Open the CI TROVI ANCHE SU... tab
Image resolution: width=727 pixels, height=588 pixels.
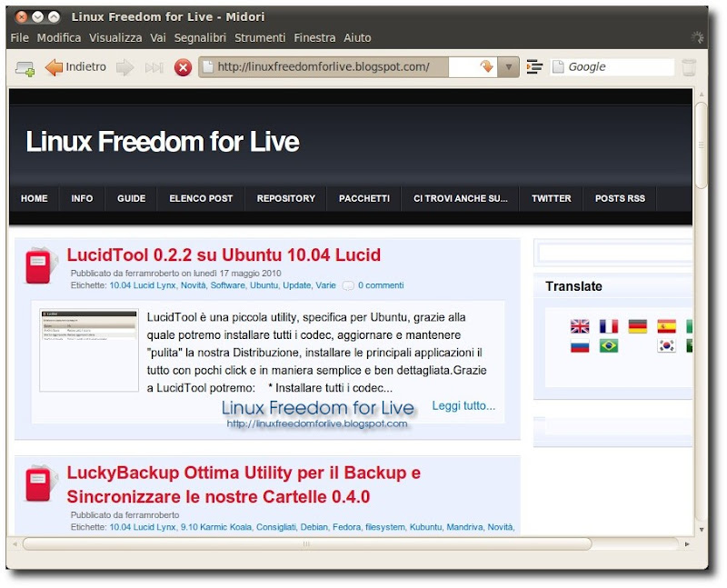461,198
